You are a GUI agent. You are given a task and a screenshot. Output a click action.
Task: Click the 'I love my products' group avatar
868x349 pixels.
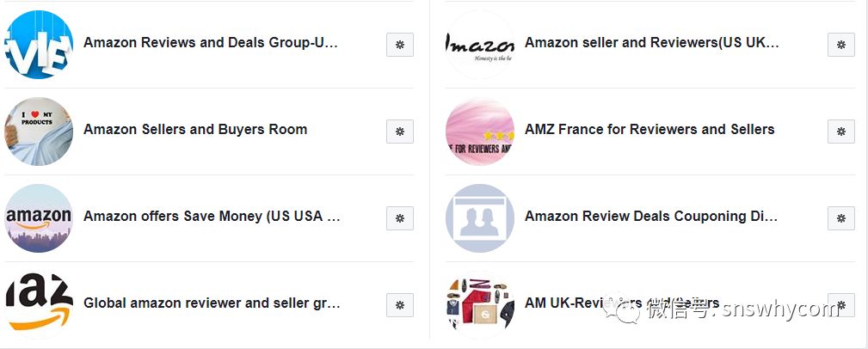pyautogui.click(x=39, y=132)
